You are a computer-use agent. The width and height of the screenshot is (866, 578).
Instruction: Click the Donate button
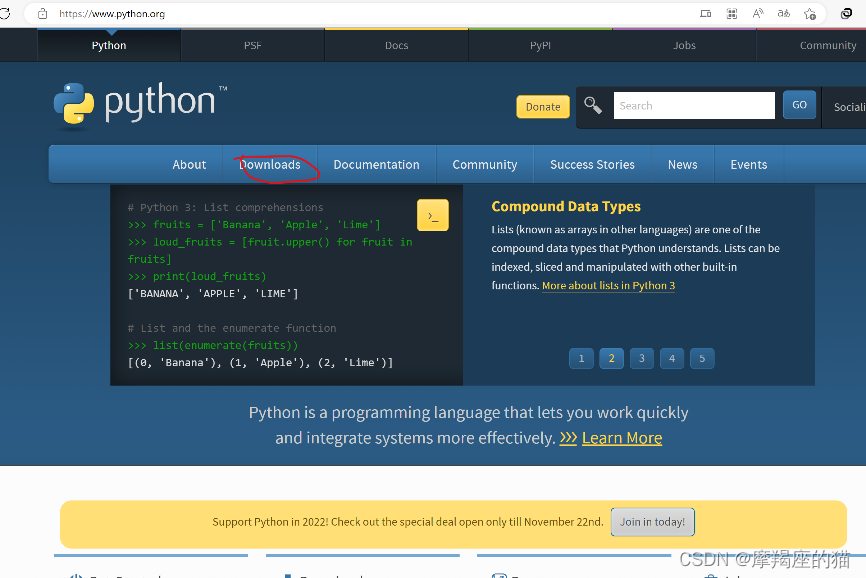(542, 106)
